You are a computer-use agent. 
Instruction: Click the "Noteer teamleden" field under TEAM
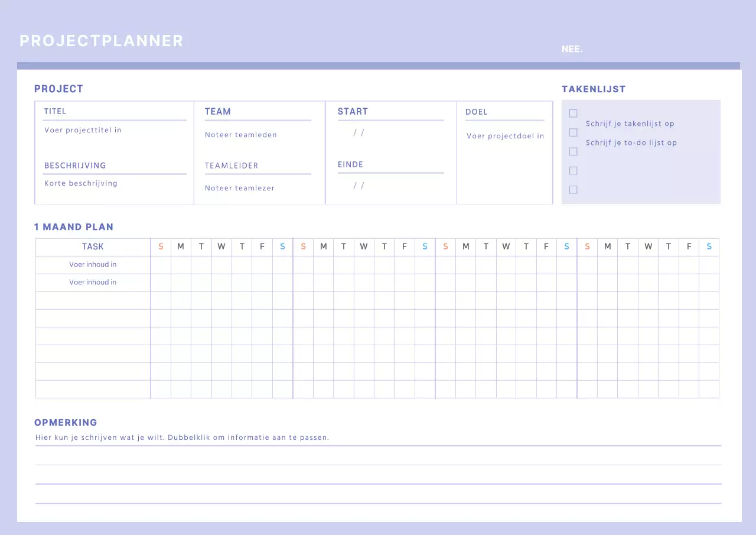click(240, 135)
